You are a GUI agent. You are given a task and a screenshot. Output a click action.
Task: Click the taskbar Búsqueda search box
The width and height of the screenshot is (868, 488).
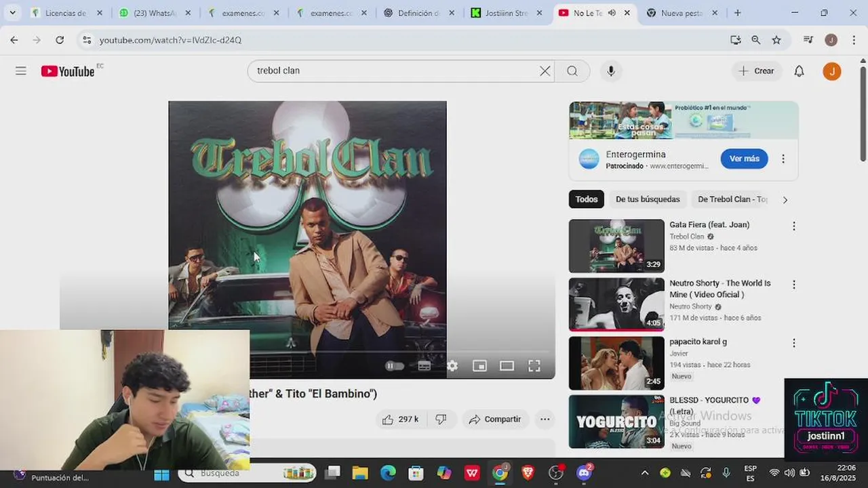(x=247, y=473)
